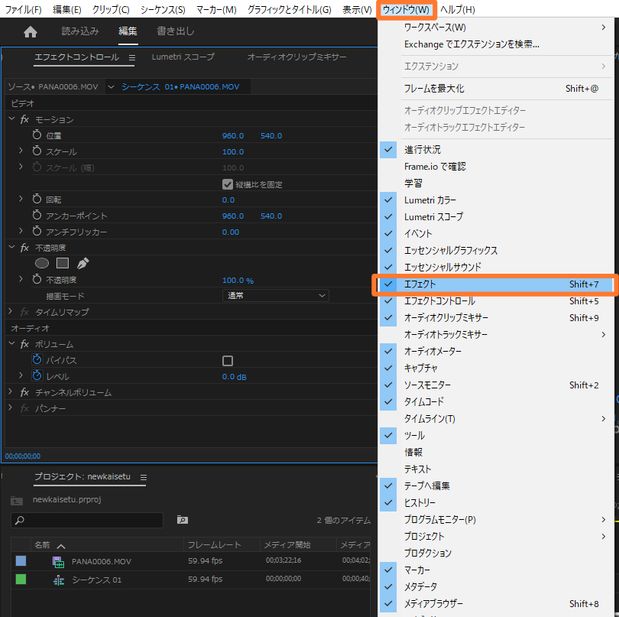Toggle the 回転 stopwatch icon
The image size is (619, 617).
37,199
